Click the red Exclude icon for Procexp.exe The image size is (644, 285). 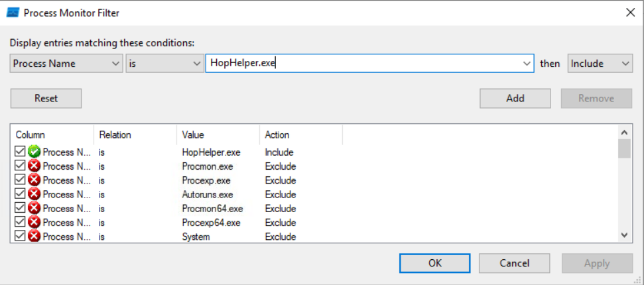(x=34, y=180)
